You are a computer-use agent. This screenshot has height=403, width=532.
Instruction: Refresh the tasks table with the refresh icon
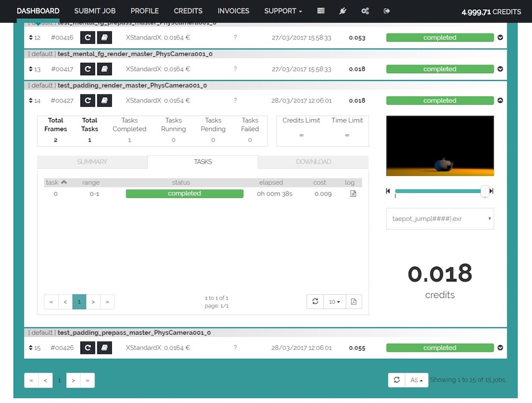point(315,301)
